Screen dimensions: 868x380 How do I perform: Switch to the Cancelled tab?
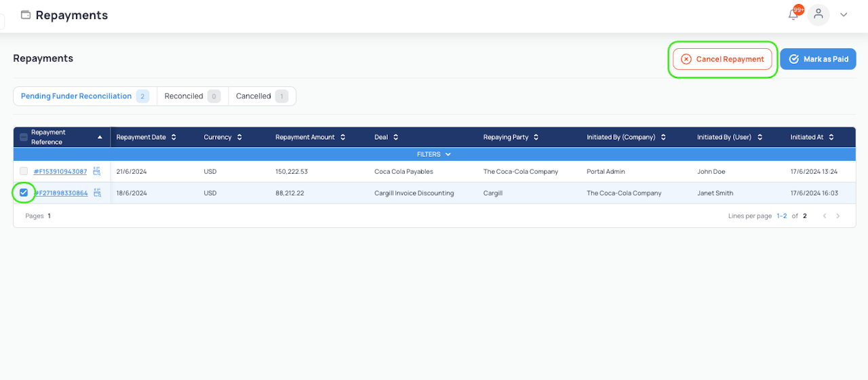tap(262, 96)
